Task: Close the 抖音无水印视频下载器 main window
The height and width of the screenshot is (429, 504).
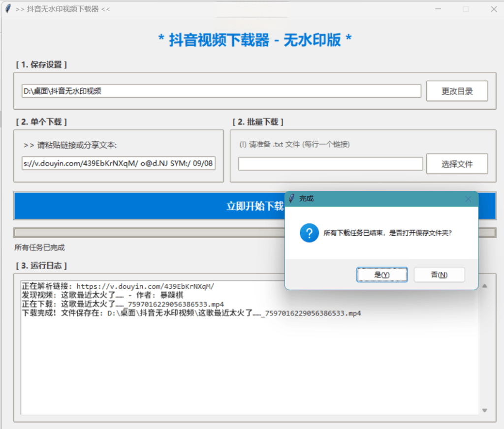Action: (x=494, y=9)
